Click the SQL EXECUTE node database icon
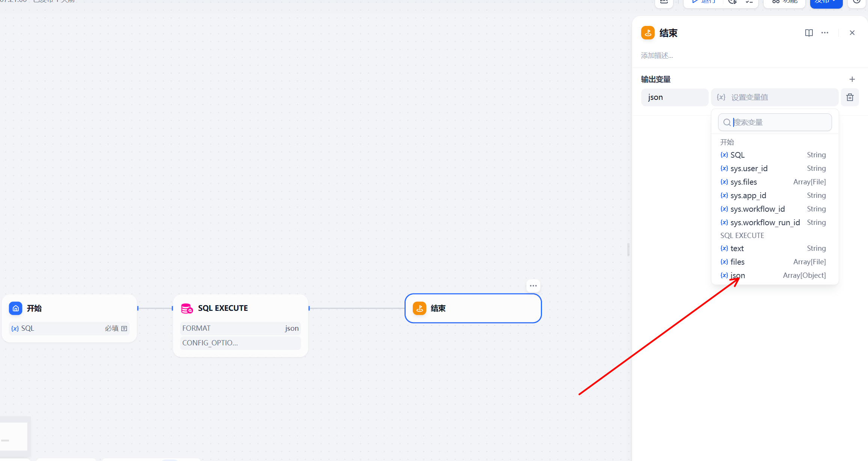 click(x=187, y=308)
